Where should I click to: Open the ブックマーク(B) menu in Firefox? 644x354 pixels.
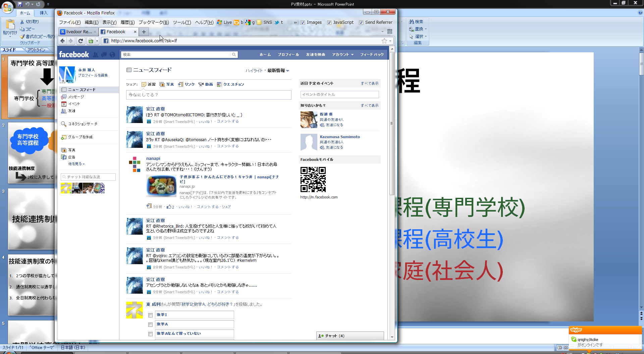coord(154,22)
